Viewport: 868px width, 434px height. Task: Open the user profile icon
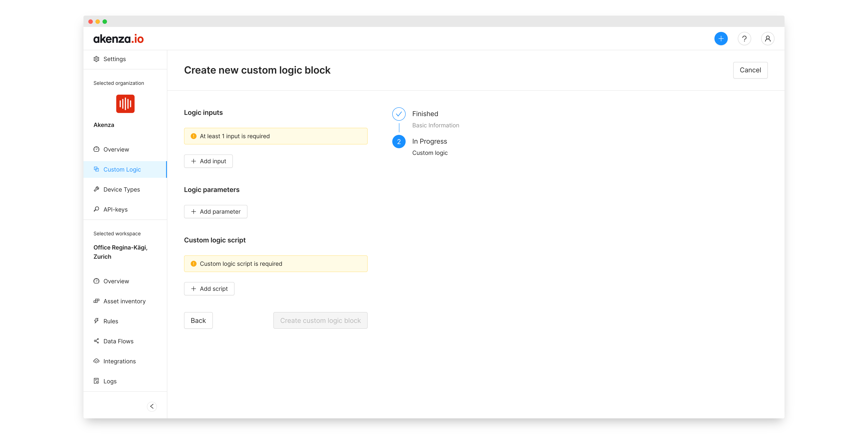point(768,39)
